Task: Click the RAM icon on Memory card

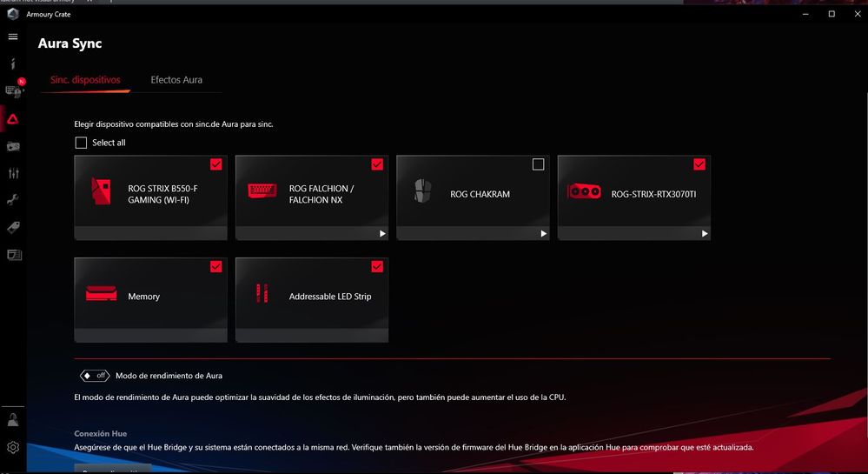Action: click(102, 293)
